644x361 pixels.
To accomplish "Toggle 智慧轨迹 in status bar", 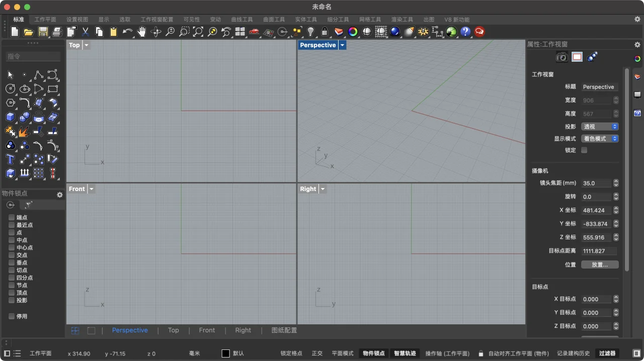I will [405, 353].
